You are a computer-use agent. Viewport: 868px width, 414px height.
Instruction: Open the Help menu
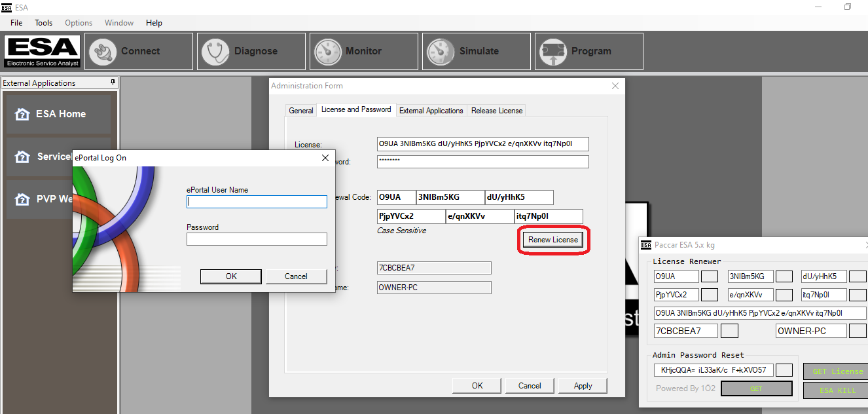pos(154,23)
